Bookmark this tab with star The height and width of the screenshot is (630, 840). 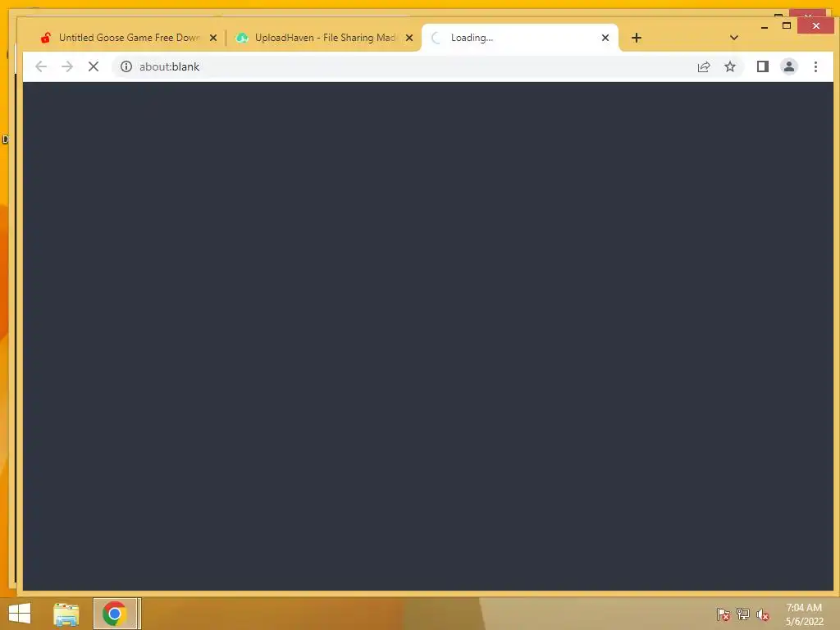(x=730, y=67)
